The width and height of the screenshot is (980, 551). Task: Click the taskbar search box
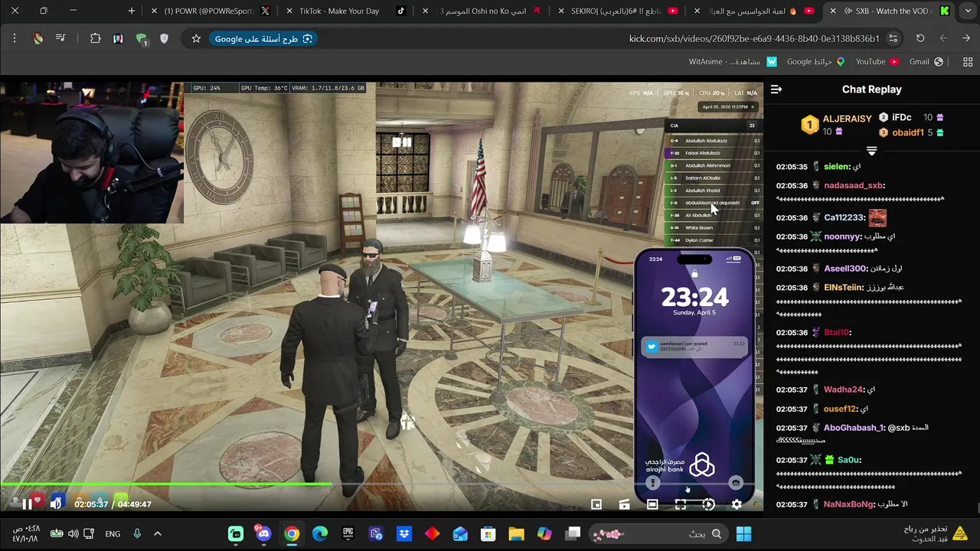click(x=659, y=533)
